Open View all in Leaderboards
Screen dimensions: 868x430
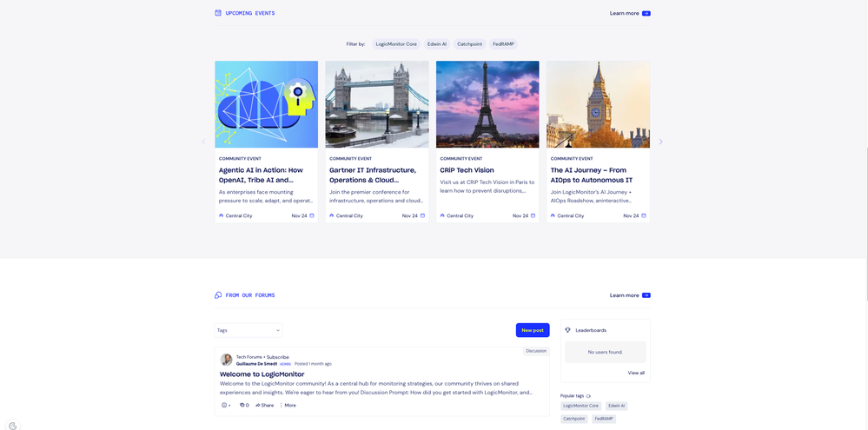tap(636, 373)
